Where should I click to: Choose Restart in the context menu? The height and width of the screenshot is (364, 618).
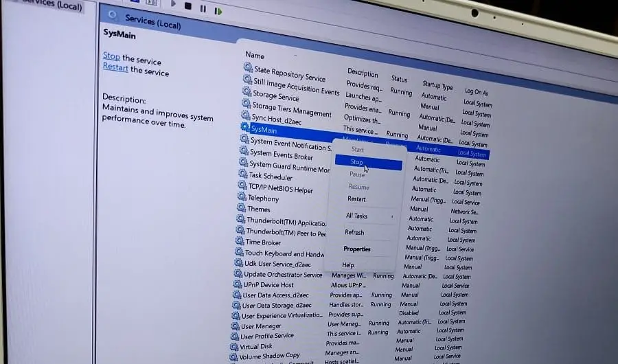tap(356, 199)
